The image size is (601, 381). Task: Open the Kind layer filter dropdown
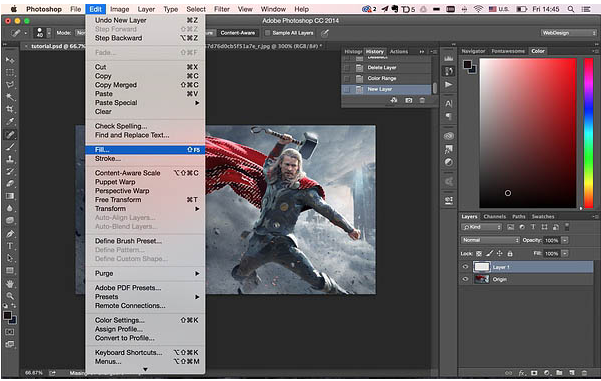481,227
